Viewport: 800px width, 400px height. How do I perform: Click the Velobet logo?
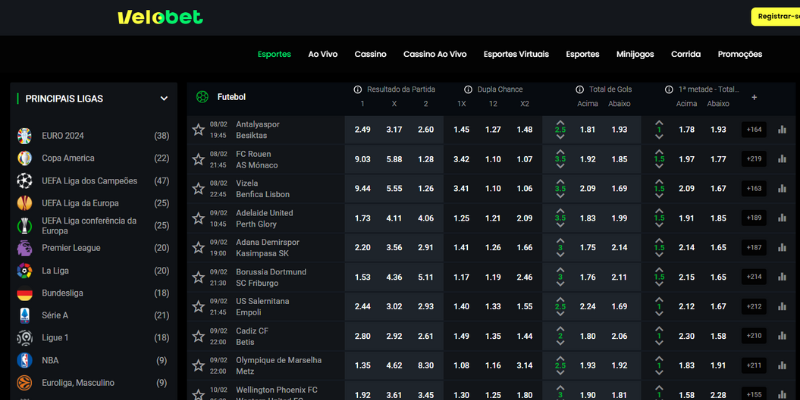pyautogui.click(x=160, y=17)
